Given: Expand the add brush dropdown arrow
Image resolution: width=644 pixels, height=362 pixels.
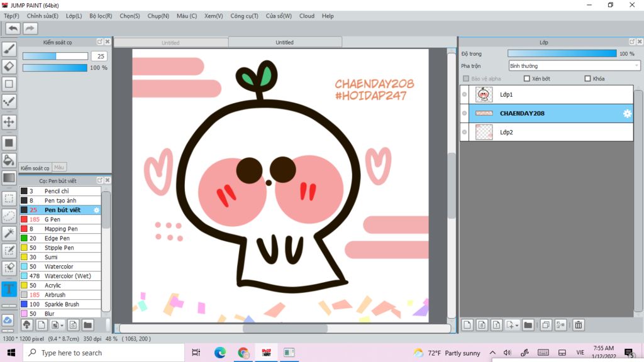Looking at the screenshot, I should [62, 326].
